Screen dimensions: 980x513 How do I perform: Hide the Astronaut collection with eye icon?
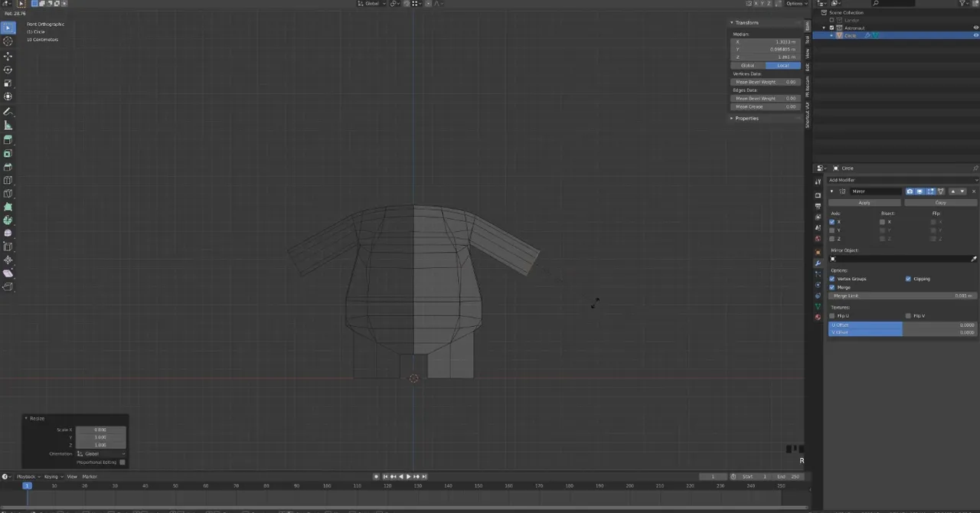(x=976, y=28)
